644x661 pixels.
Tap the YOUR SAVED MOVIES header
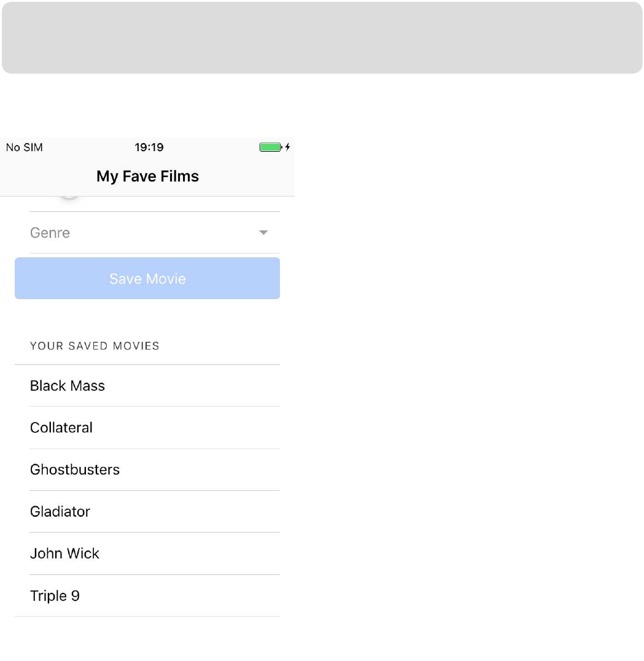(x=95, y=346)
